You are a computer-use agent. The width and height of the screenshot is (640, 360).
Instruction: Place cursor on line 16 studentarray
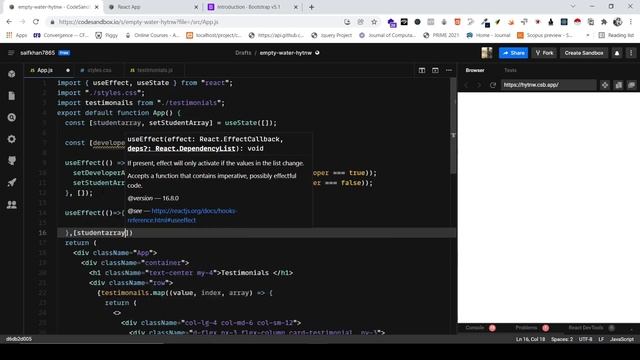100,233
